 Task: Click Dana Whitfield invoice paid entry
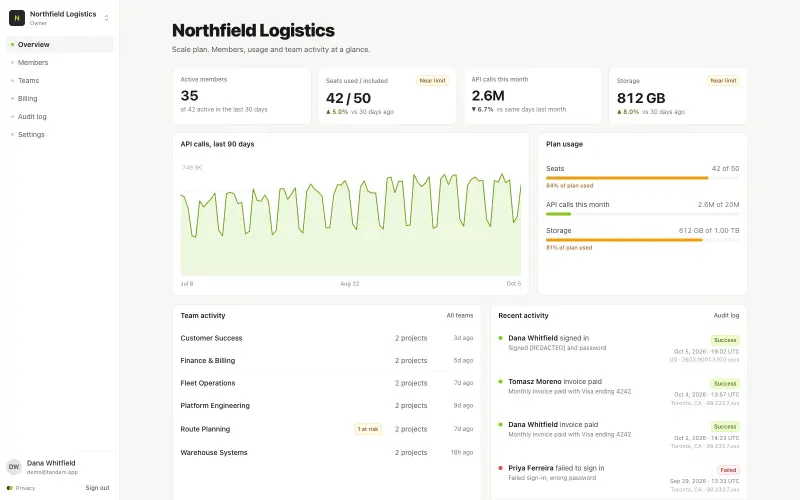click(x=618, y=435)
